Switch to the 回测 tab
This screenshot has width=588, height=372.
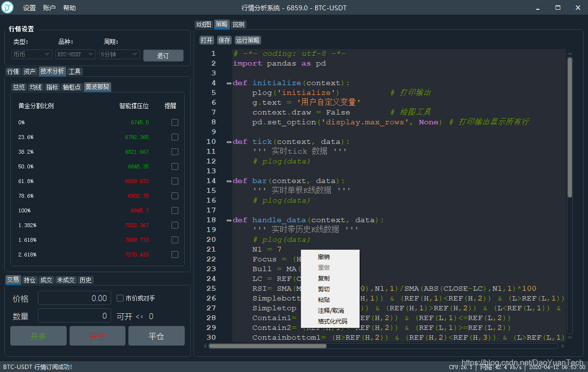[238, 24]
